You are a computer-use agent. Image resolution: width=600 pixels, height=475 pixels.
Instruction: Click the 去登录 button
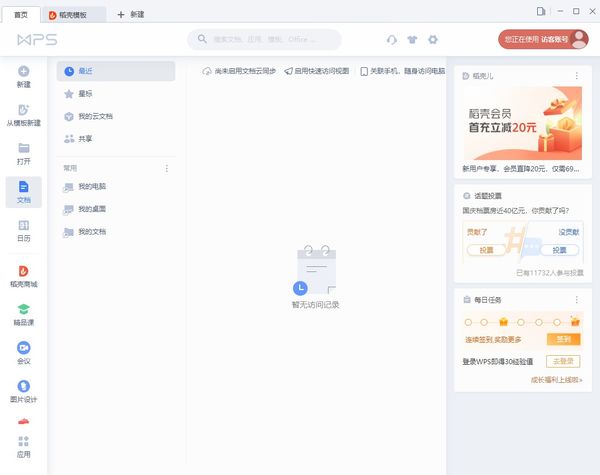(563, 361)
